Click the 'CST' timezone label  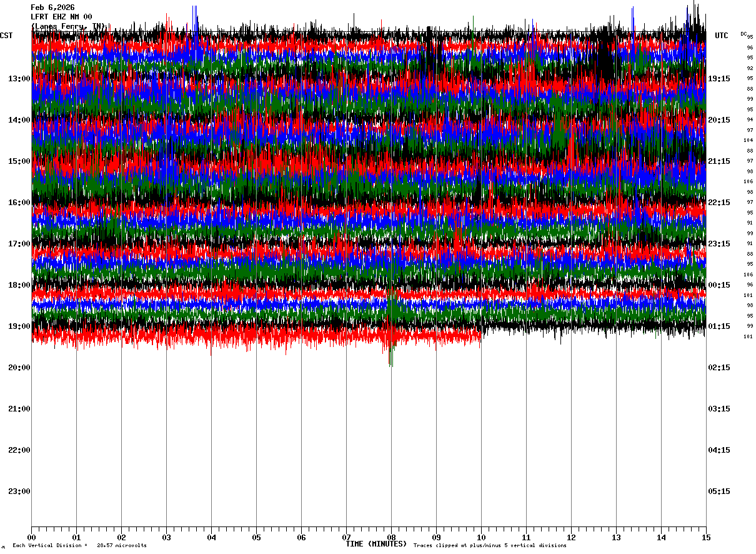pyautogui.click(x=6, y=36)
